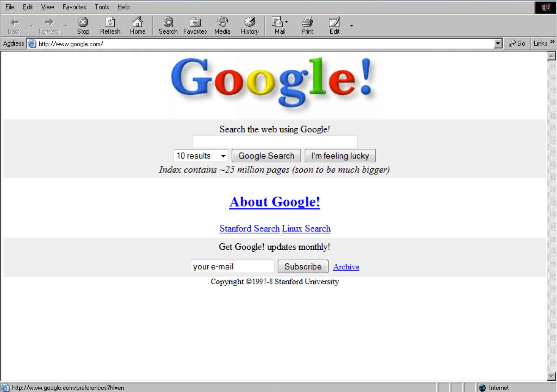
Task: Click the Edit toolbar button
Action: click(x=335, y=26)
